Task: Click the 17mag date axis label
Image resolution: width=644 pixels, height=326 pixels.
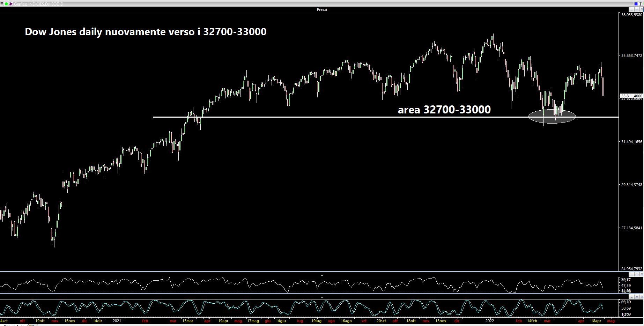Action: tap(253, 321)
